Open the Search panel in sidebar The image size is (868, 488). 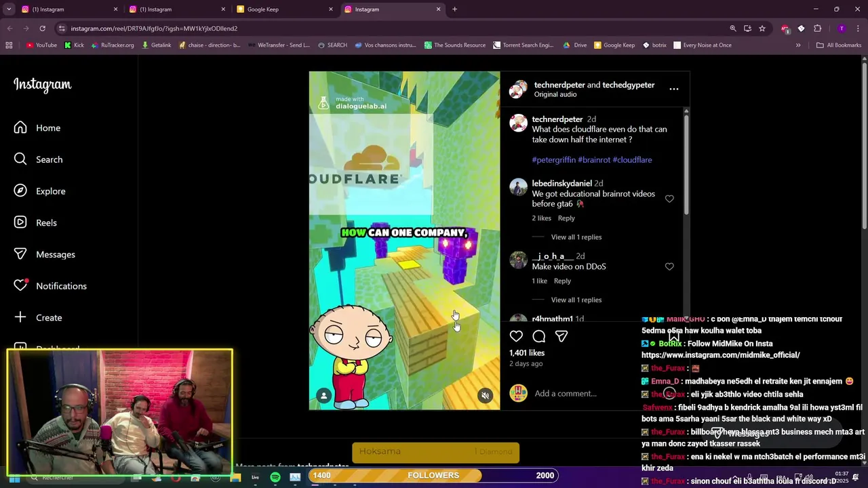[39, 159]
